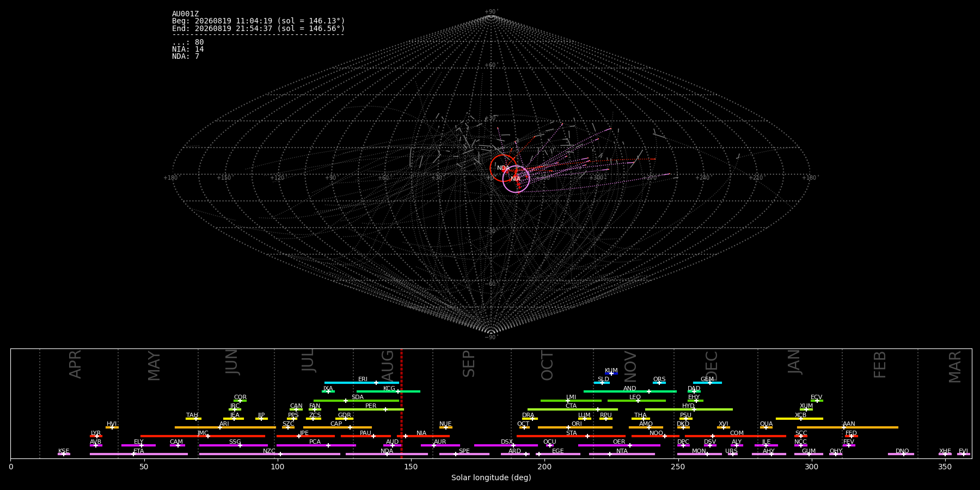Image resolution: width=980 pixels, height=490 pixels.
Task: Click the +90 north pole label
Action: 491,12
